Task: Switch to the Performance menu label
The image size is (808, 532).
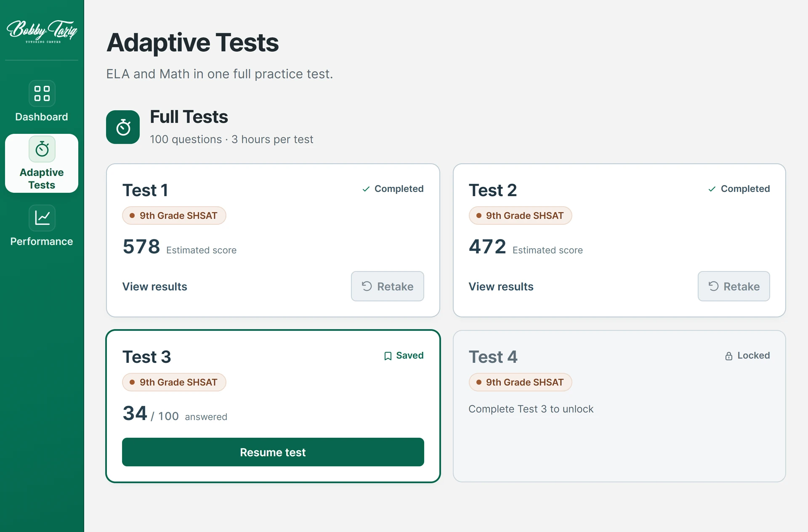Action: click(42, 242)
